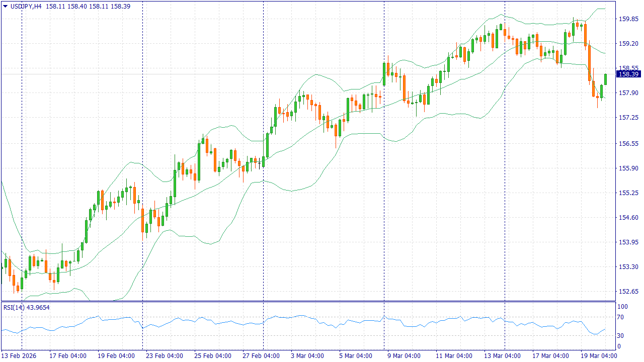Click the RSI 30 level label
This screenshot has width=644, height=362.
click(x=621, y=336)
